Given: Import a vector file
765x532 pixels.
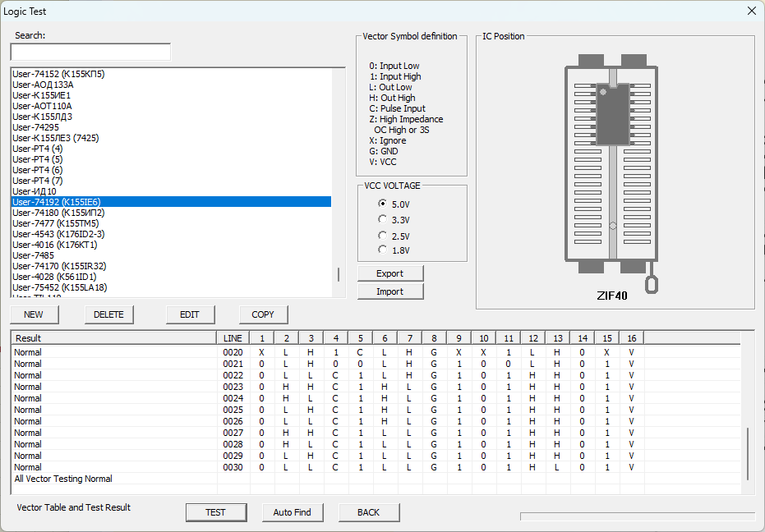Looking at the screenshot, I should [x=390, y=291].
